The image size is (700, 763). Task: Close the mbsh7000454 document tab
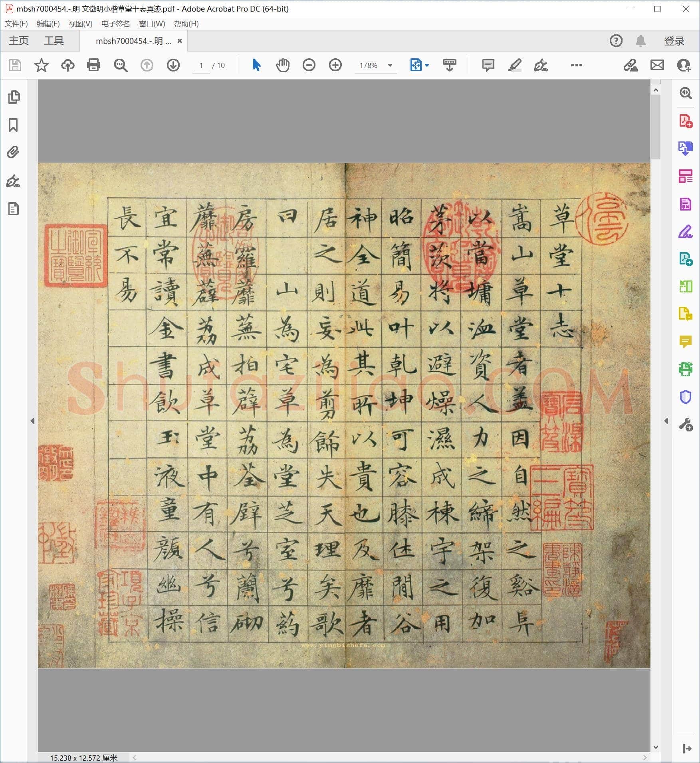pos(180,41)
